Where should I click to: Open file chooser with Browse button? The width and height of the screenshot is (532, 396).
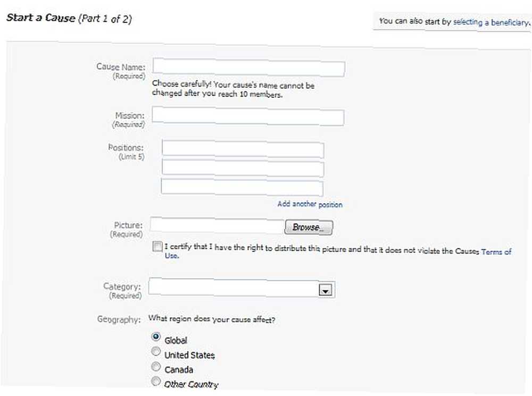pyautogui.click(x=309, y=227)
